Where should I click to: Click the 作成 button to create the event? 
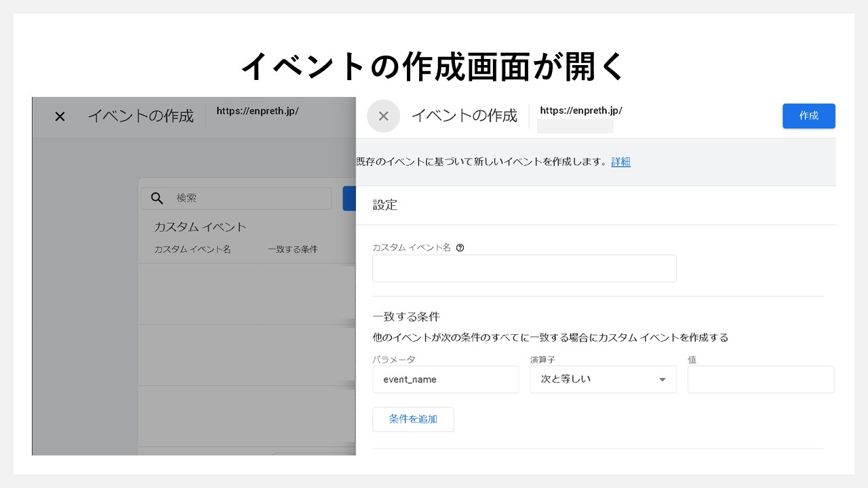[808, 116]
